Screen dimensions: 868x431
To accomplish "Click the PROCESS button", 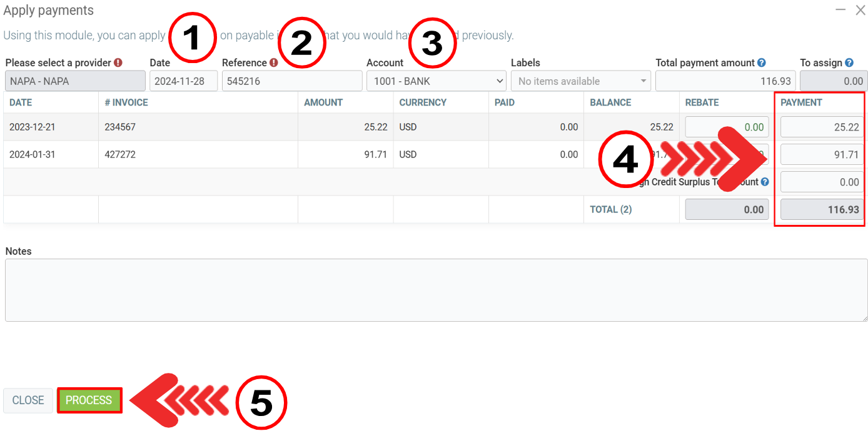I will point(89,400).
